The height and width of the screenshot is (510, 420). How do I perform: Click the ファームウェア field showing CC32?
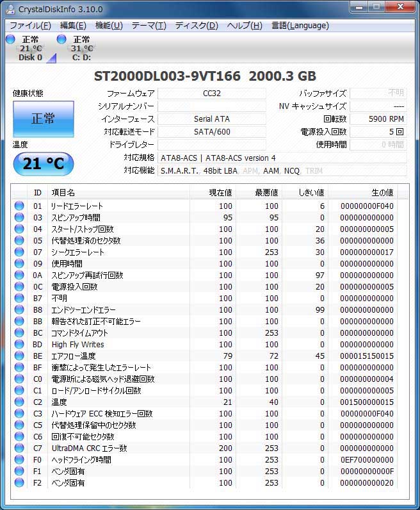(x=212, y=94)
